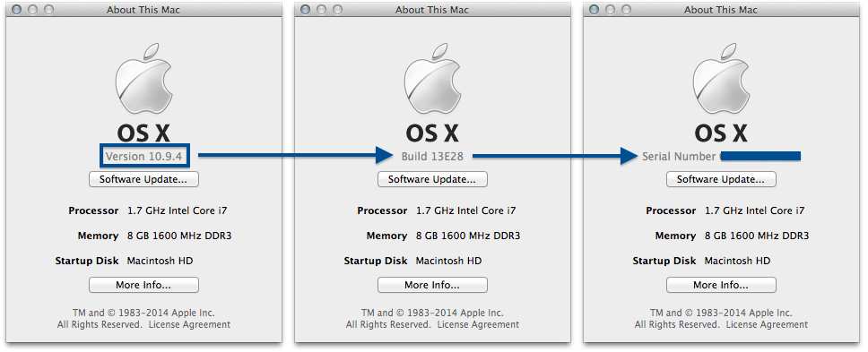Open License Agreement link in right window
Screen dimensions: 868x352
pos(767,324)
